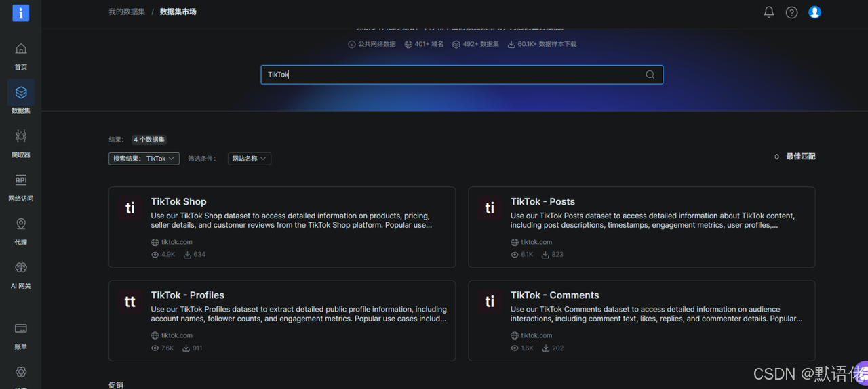Open the TikTok - Posts dataset title
This screenshot has height=389, width=868.
pos(542,201)
